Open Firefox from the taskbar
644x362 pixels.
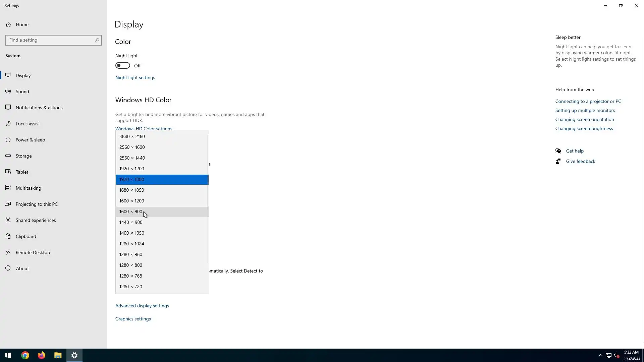[x=42, y=355]
